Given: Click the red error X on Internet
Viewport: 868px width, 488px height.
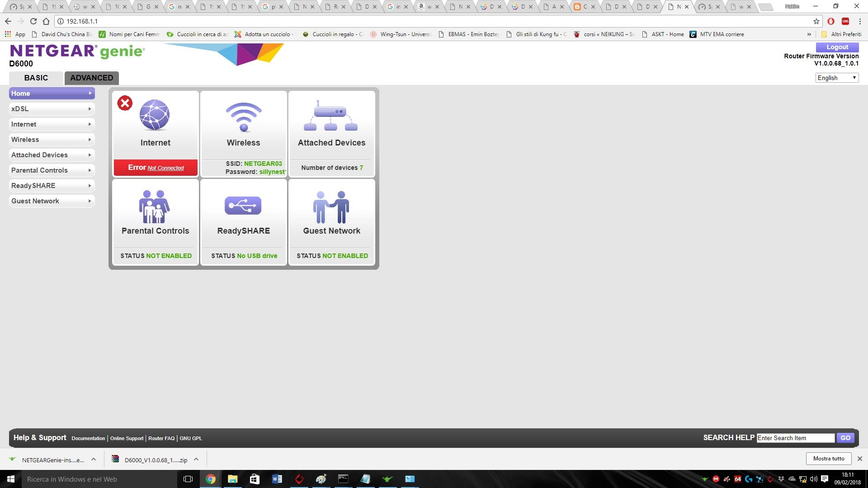Looking at the screenshot, I should click(125, 103).
